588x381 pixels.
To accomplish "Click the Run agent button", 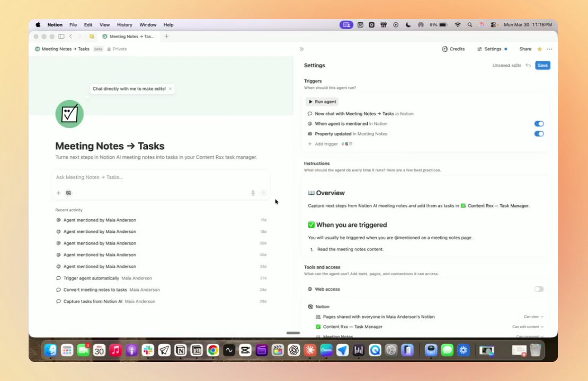I will coord(322,102).
